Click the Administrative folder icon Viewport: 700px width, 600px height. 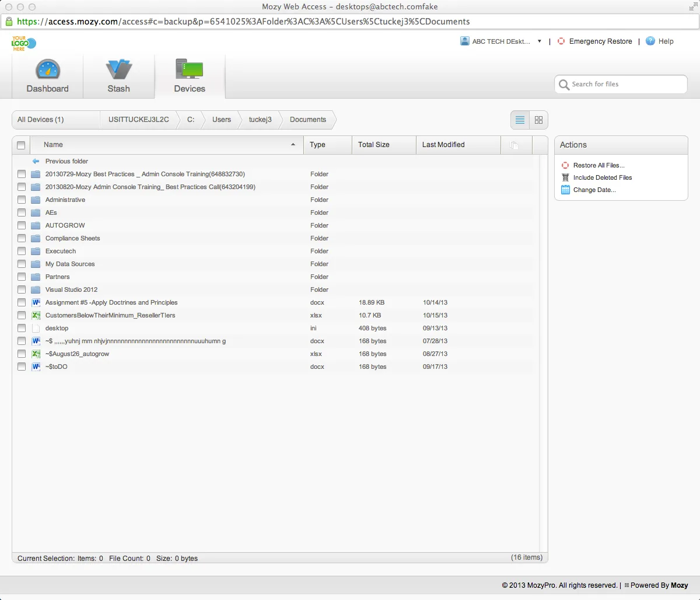(36, 200)
